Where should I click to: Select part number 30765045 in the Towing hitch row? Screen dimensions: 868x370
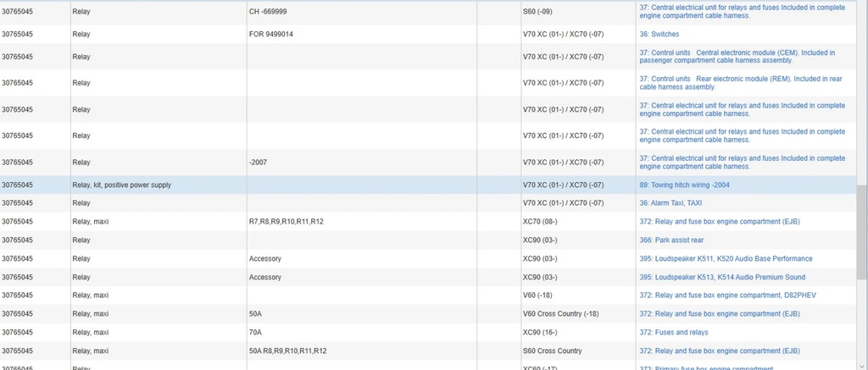coord(35,185)
